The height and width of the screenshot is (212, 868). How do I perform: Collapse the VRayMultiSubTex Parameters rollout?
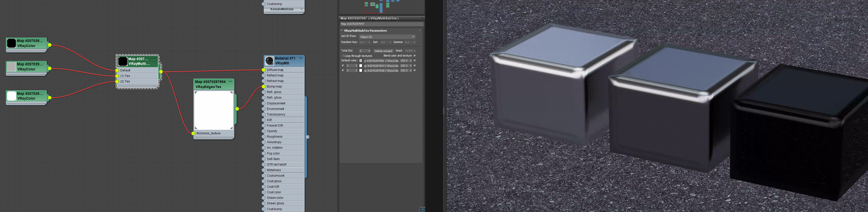click(x=342, y=31)
